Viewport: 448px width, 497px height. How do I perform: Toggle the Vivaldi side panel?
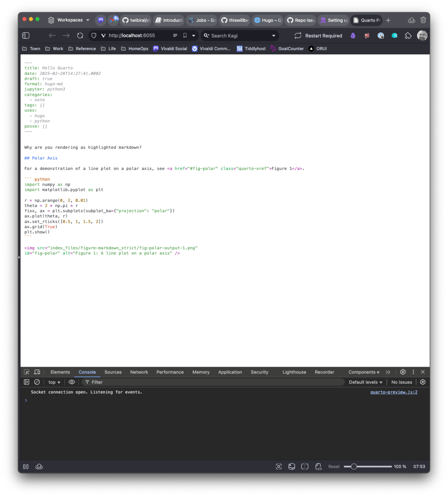point(26,35)
